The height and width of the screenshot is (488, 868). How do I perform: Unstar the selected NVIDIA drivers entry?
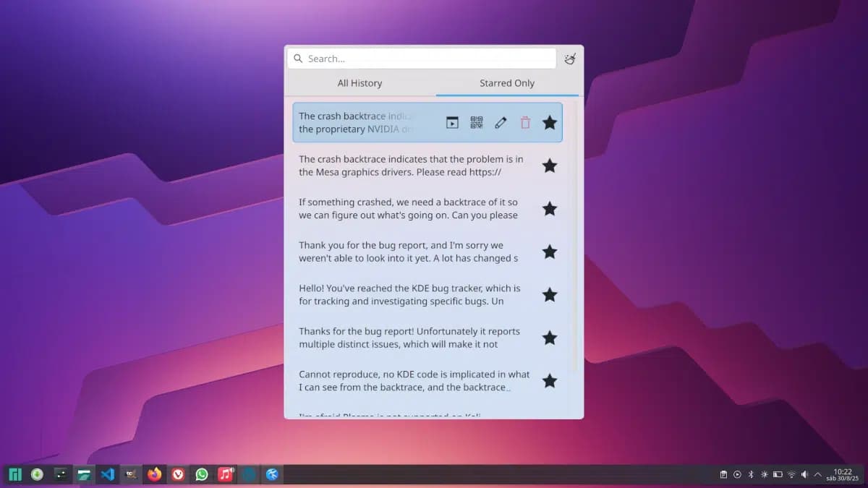[550, 123]
